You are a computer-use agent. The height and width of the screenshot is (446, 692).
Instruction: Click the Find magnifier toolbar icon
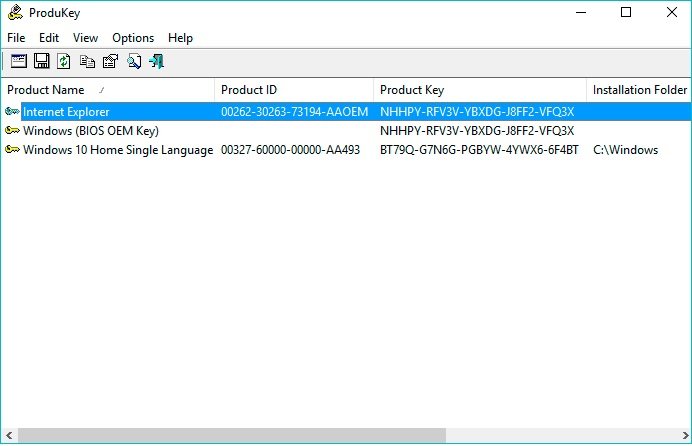coord(134,62)
